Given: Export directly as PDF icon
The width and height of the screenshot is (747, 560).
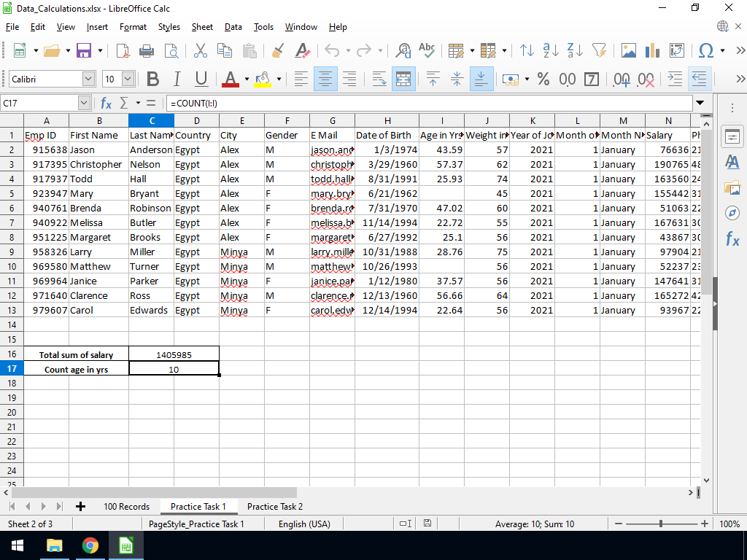Looking at the screenshot, I should [123, 50].
